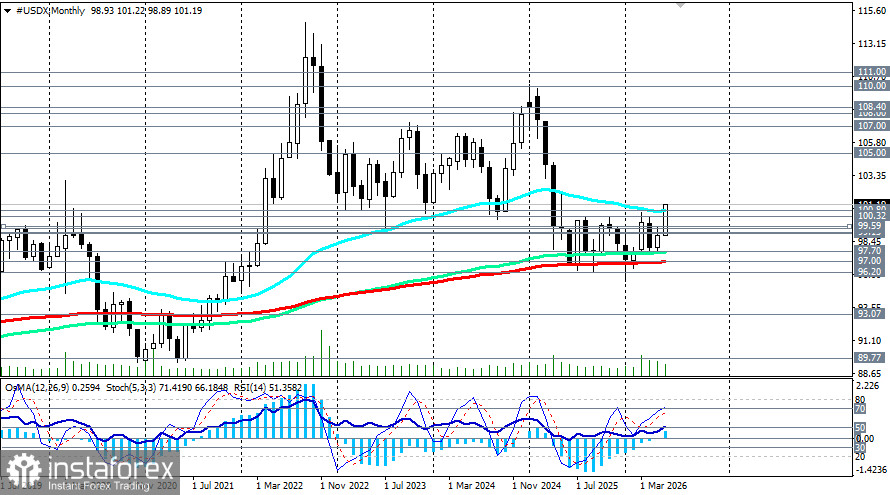Click the 0.00 indicator scale value
Screen dimensions: 890x495
pyautogui.click(x=865, y=439)
